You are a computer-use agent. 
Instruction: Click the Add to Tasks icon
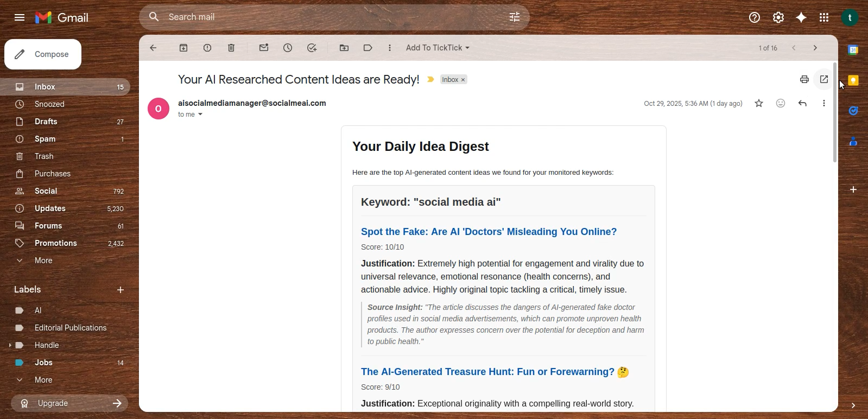coord(312,48)
